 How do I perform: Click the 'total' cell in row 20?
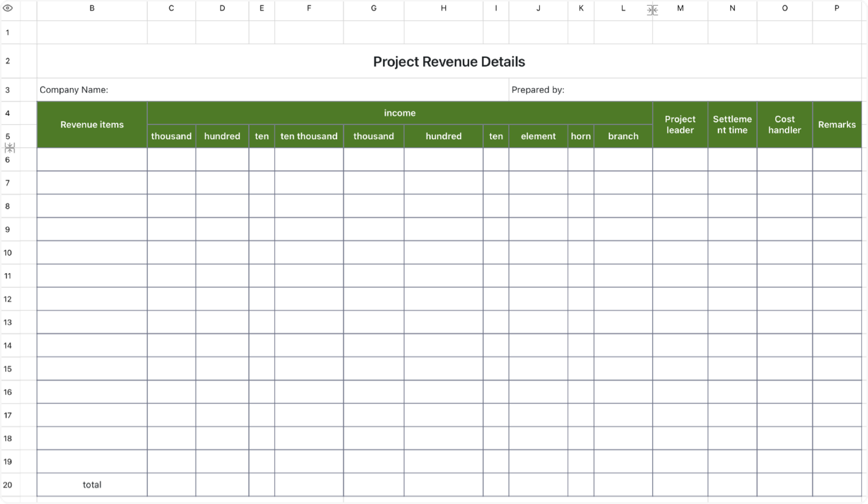[92, 485]
